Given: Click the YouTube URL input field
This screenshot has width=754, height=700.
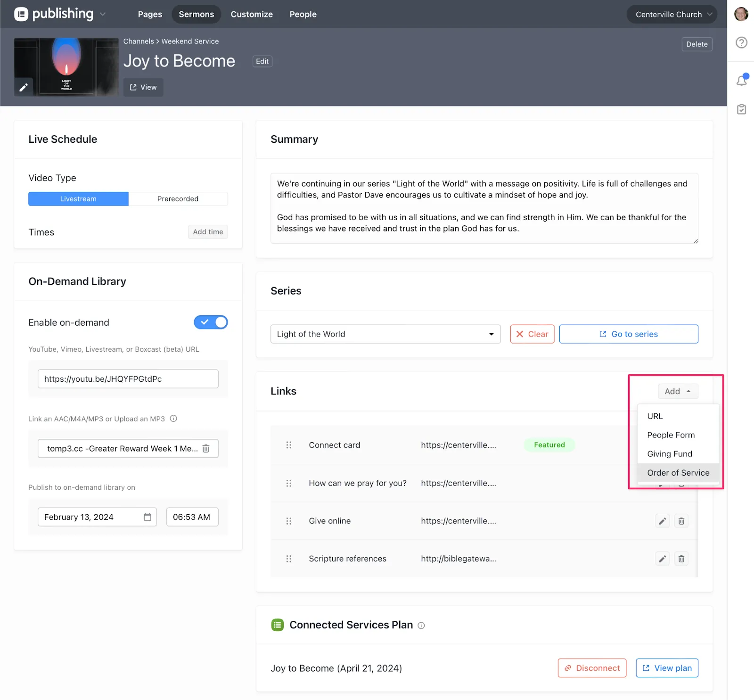Looking at the screenshot, I should [x=128, y=379].
